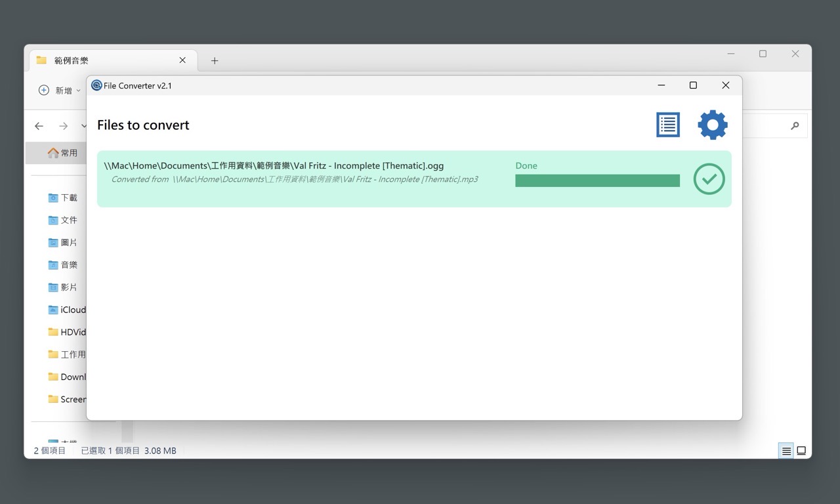Switch Explorer to details view
Viewport: 840px width, 504px height.
786,451
